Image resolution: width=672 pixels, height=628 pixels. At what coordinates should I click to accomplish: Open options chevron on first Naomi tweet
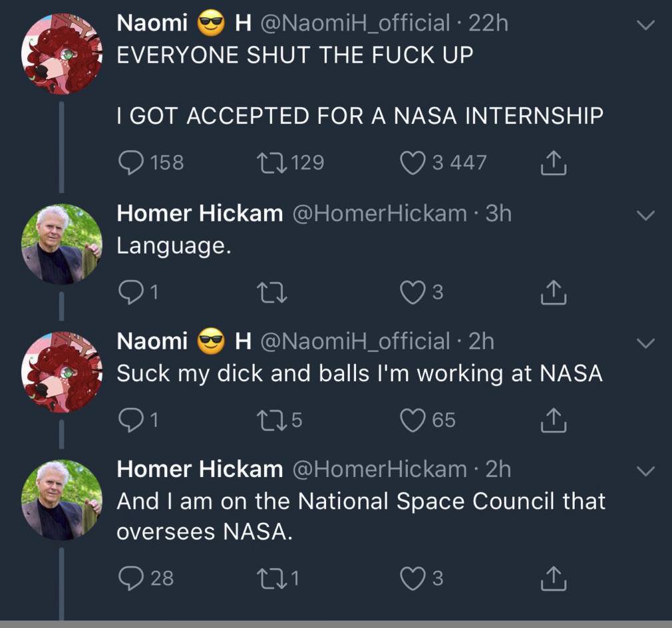click(x=646, y=25)
